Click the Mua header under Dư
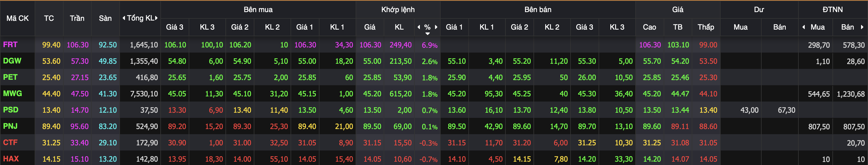Viewport: 868px width, 165px height. 740,27
